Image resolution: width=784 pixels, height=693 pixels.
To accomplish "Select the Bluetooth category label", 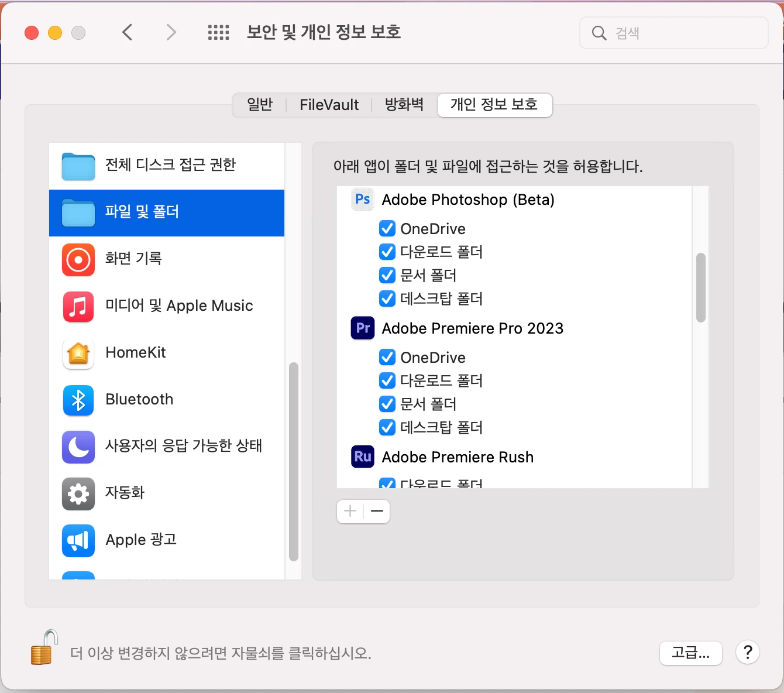I will (139, 400).
